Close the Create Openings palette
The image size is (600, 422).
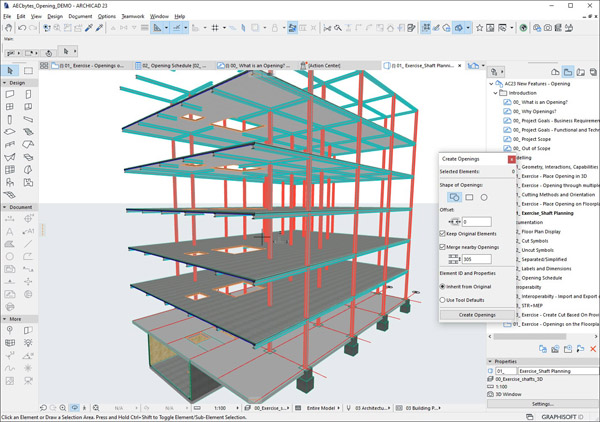coord(512,159)
